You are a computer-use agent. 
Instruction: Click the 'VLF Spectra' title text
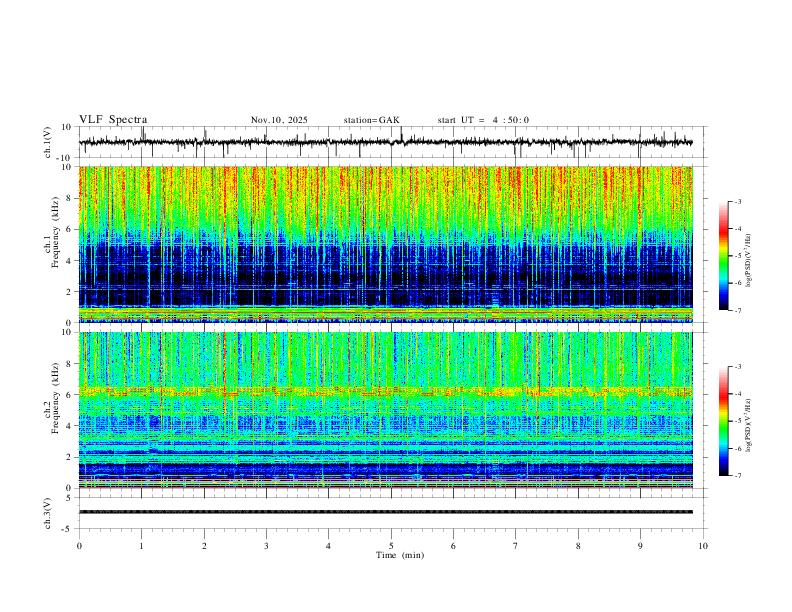pyautogui.click(x=113, y=120)
